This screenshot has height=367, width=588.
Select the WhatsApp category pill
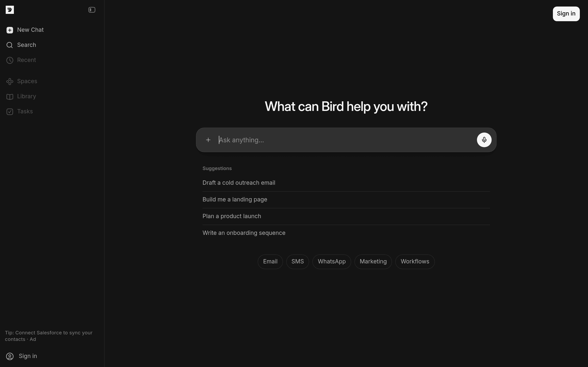tap(331, 261)
